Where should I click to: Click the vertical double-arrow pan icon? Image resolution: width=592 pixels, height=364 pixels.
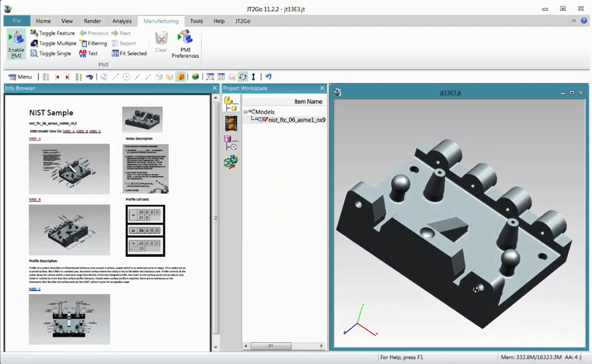pyautogui.click(x=253, y=77)
